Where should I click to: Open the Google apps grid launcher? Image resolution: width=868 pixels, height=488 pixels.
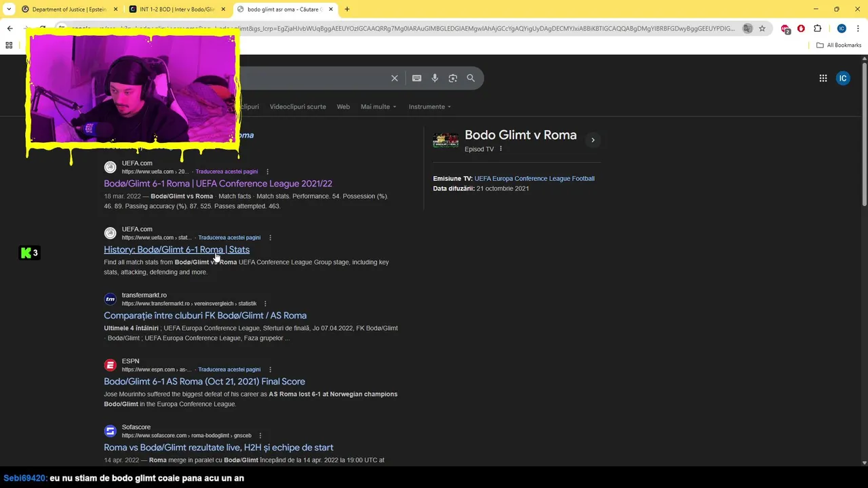(x=823, y=78)
